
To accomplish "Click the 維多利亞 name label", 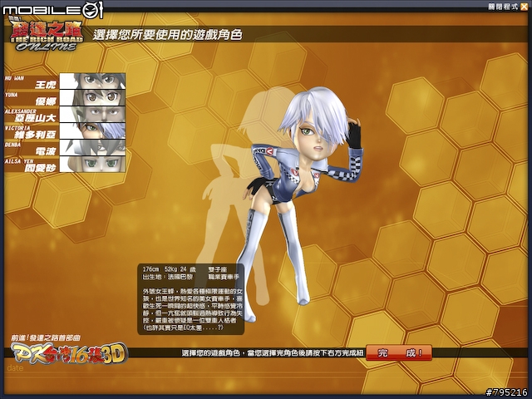I will click(x=35, y=135).
